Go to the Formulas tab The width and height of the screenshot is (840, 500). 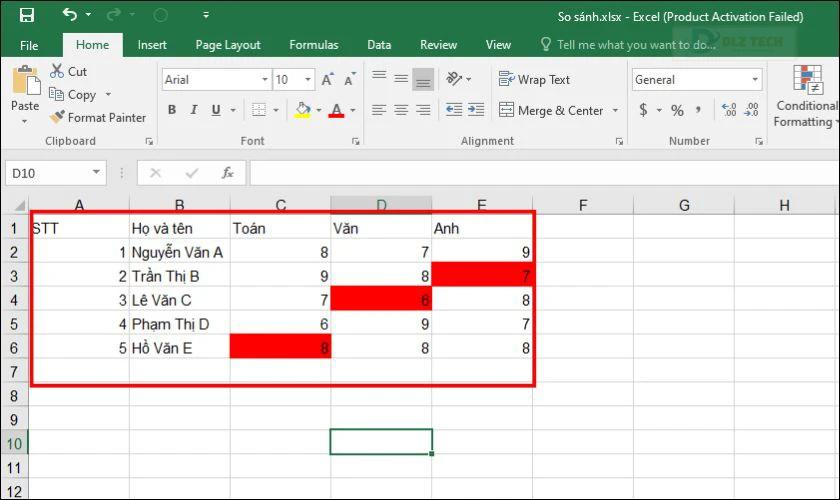pos(314,45)
